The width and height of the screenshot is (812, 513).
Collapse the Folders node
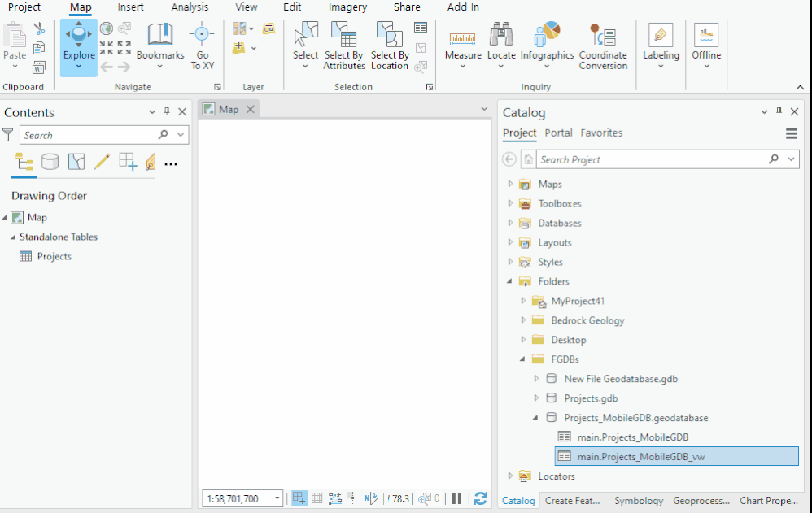point(509,281)
